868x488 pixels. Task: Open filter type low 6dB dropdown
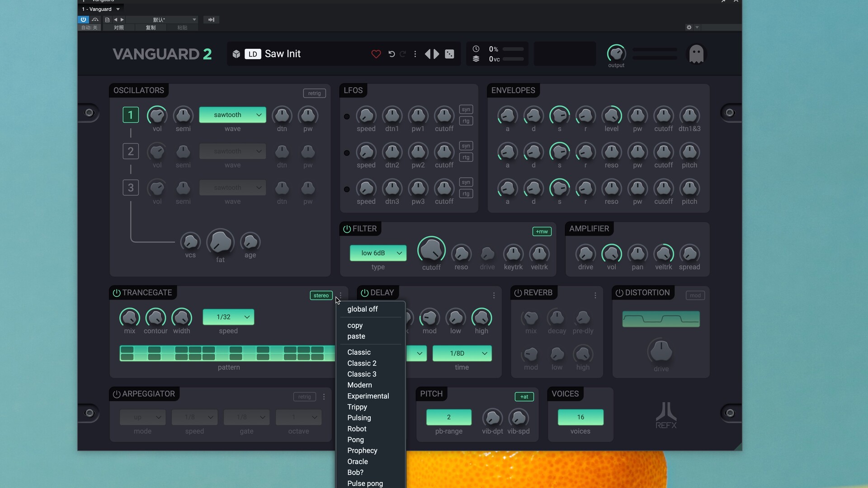point(378,253)
